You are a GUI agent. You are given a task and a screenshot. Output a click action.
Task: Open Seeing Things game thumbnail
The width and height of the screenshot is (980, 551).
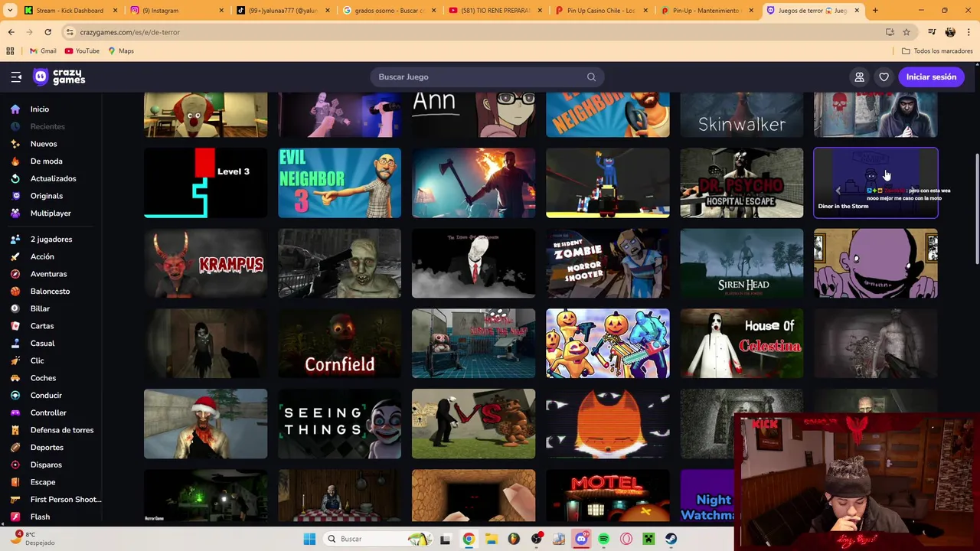click(x=339, y=424)
